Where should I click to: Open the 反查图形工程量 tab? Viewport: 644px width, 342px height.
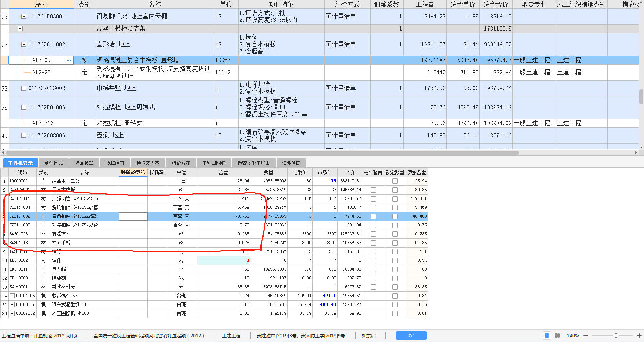pos(254,163)
